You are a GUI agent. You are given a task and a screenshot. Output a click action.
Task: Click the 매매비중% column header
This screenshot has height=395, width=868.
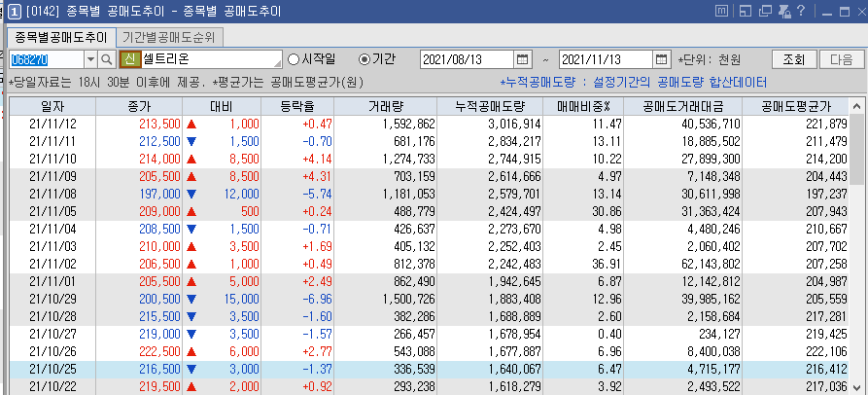pos(583,106)
